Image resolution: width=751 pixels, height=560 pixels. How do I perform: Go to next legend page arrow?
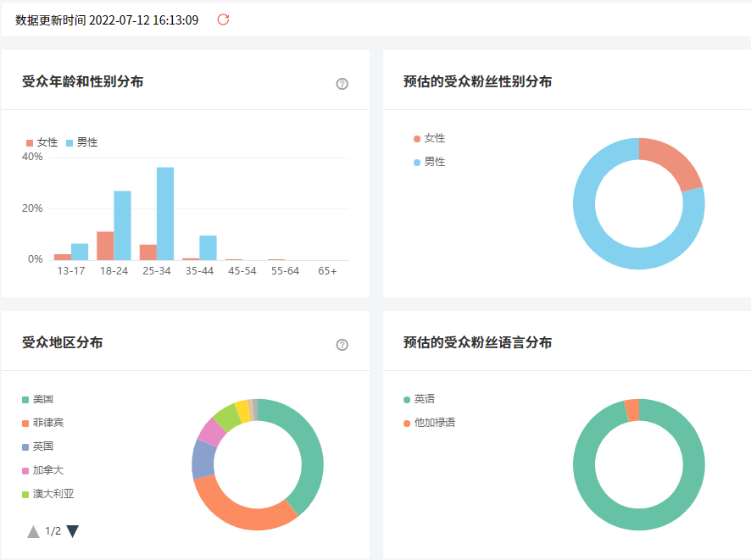[x=73, y=531]
